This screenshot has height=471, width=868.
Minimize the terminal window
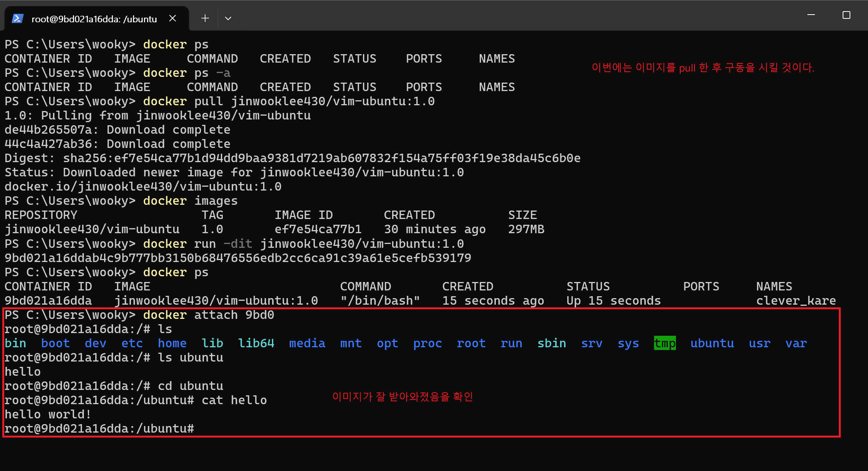pyautogui.click(x=811, y=15)
